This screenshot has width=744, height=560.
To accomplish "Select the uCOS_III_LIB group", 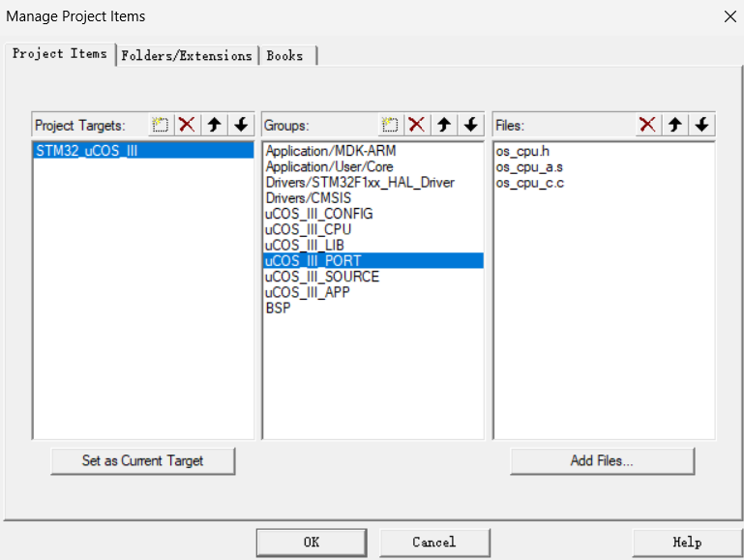I will coord(372,245).
